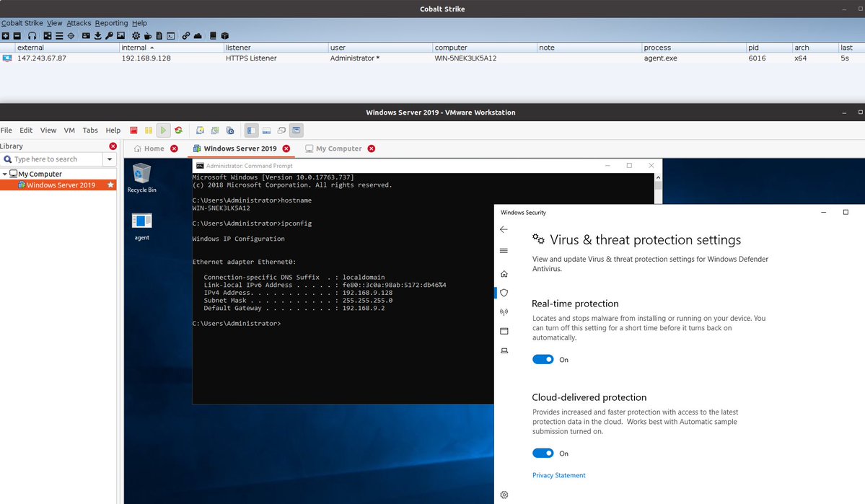Screen dimensions: 865x504
Task: Toggle VMware thumbnail bar view icon
Action: pos(266,131)
